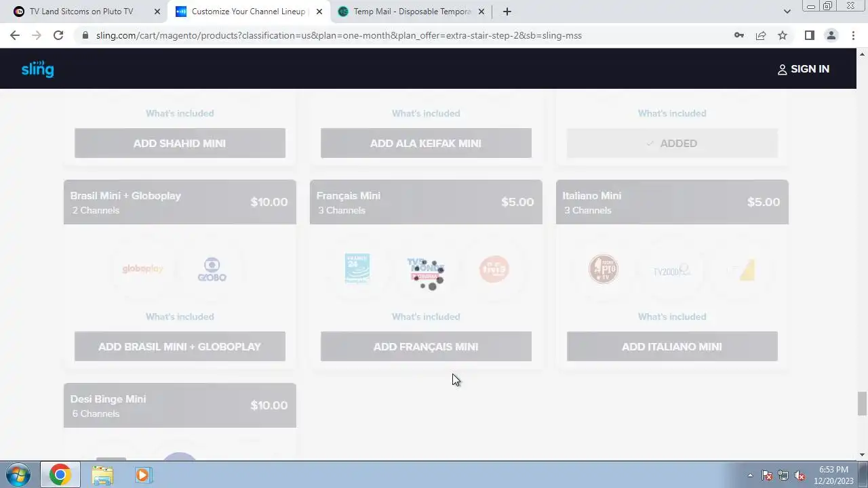Click the TV2000 channel logo
This screenshot has height=488, width=868.
671,270
